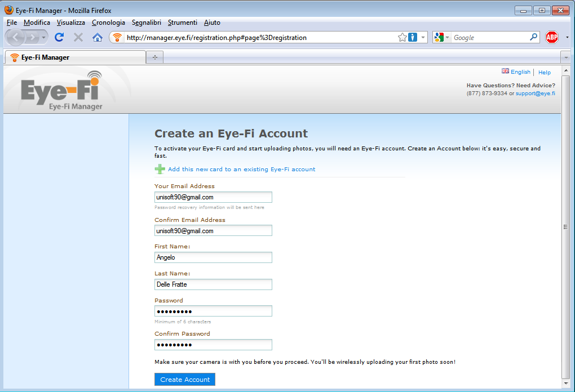Focus the Your Email Address field
The height and width of the screenshot is (392, 575).
(213, 197)
